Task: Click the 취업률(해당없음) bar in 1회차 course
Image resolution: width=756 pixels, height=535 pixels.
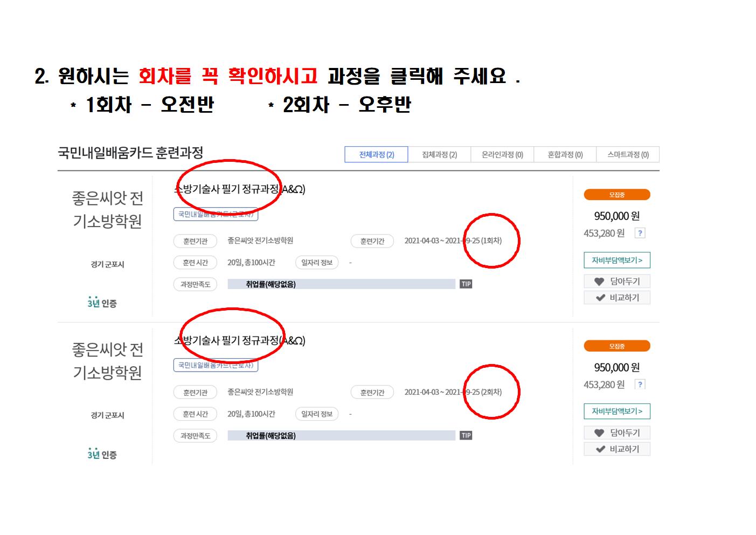Action: 342,284
